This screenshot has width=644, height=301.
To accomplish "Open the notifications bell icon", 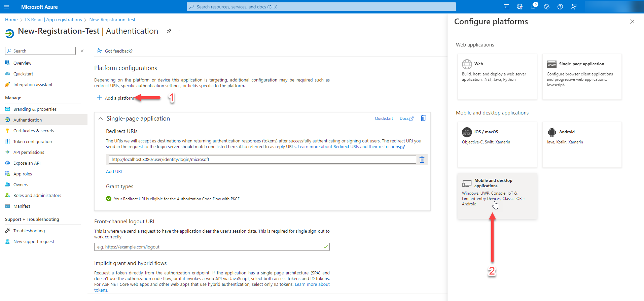I will click(x=533, y=7).
